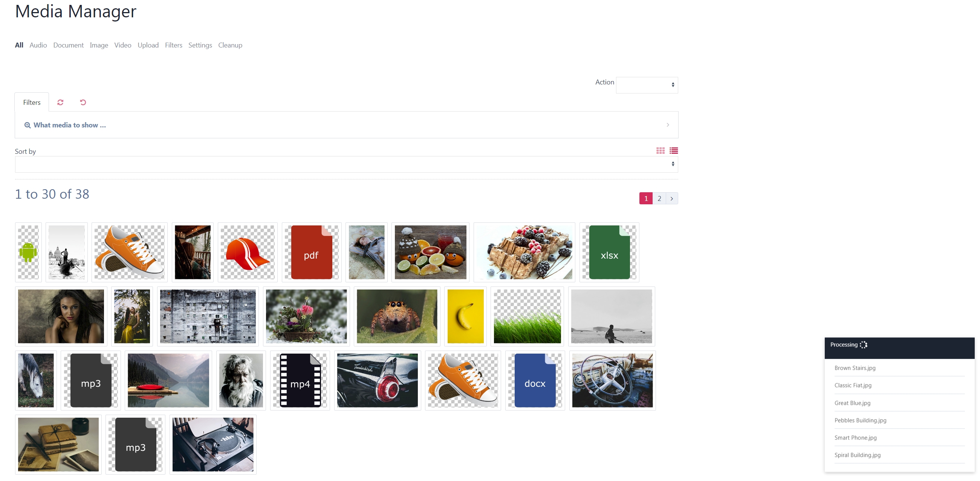Switch to list view icon

[674, 151]
